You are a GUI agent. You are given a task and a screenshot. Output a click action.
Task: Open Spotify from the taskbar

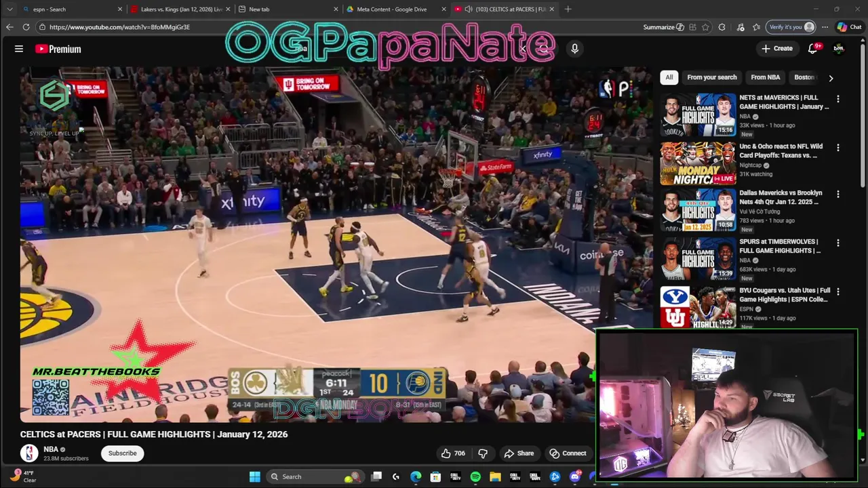click(475, 476)
